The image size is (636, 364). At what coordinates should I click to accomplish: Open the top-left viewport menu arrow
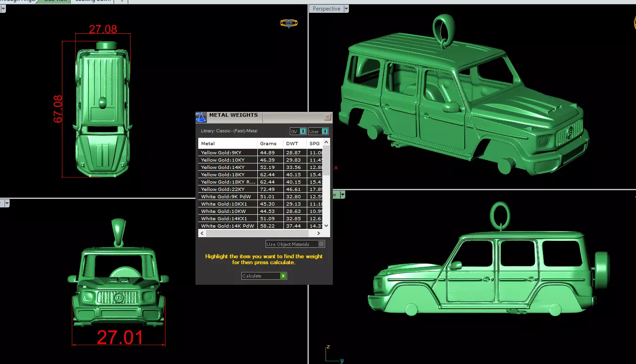[2, 9]
